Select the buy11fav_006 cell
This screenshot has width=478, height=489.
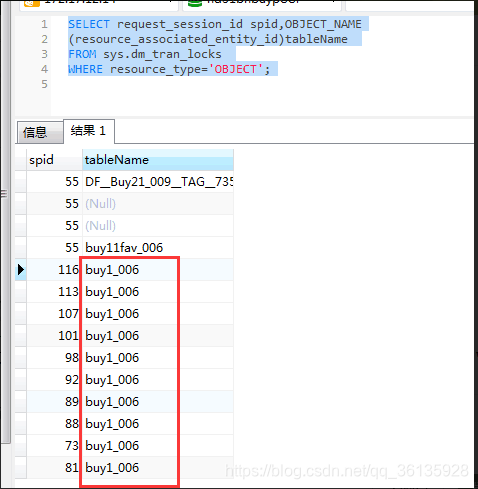point(158,248)
